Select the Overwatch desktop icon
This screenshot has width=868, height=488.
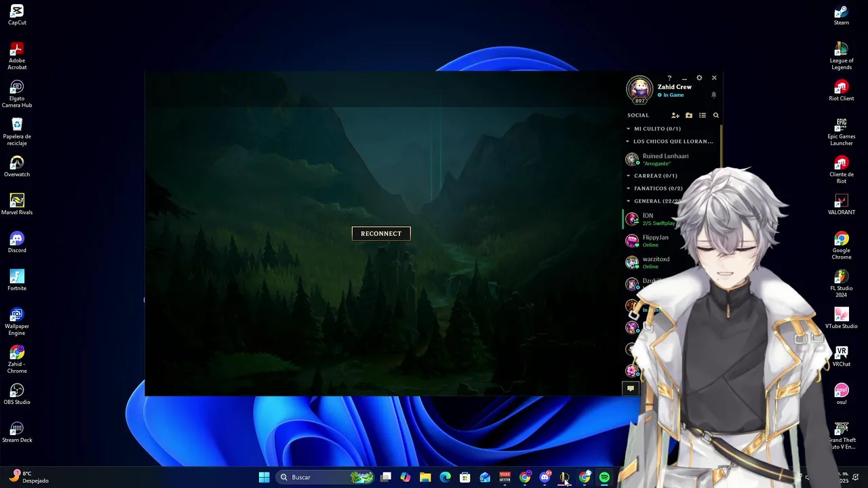pyautogui.click(x=17, y=167)
